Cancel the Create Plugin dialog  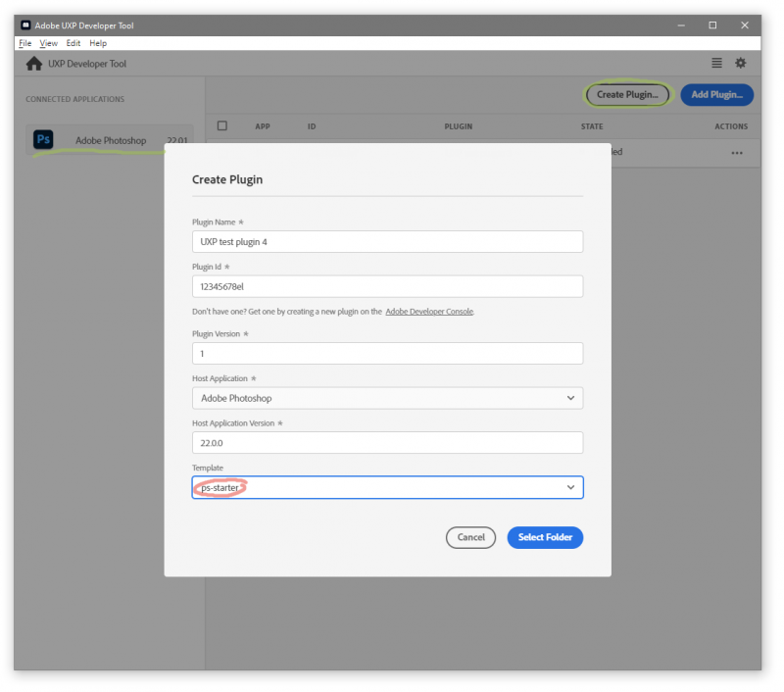point(470,537)
